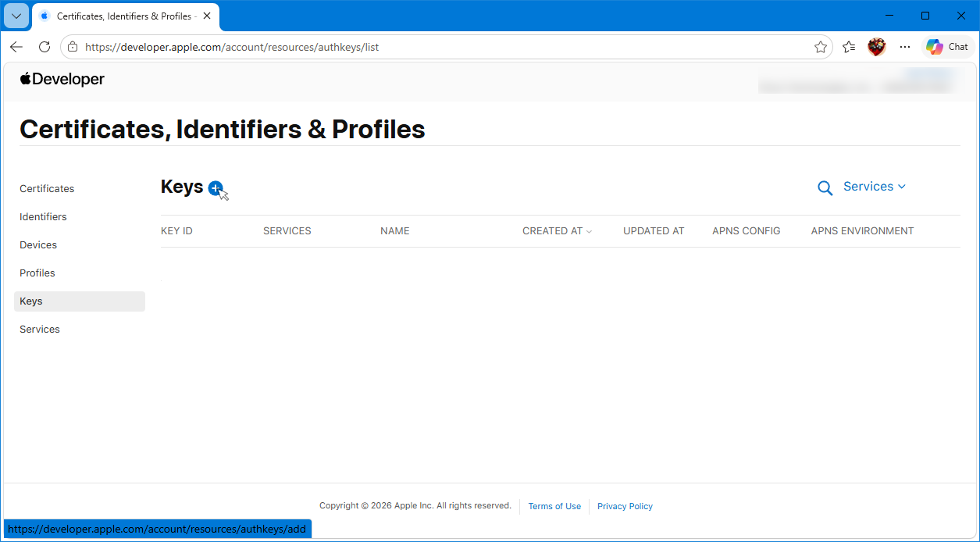Open Devices in the sidebar

pyautogui.click(x=38, y=245)
